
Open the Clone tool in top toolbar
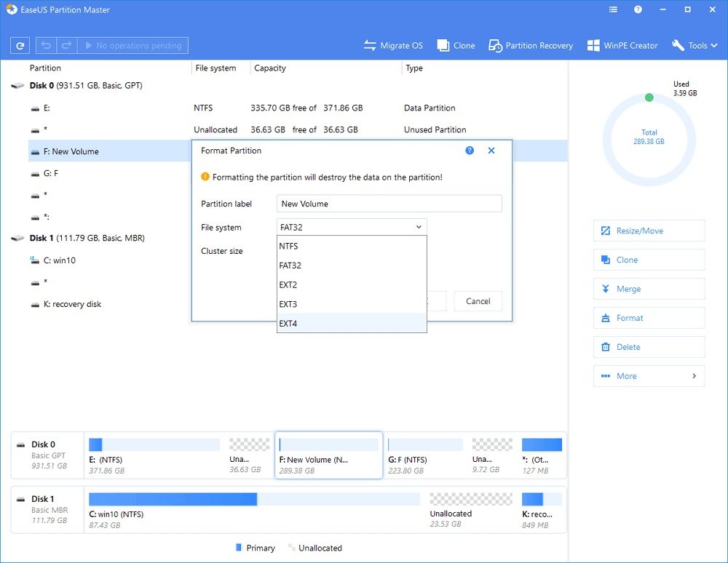[x=456, y=45]
